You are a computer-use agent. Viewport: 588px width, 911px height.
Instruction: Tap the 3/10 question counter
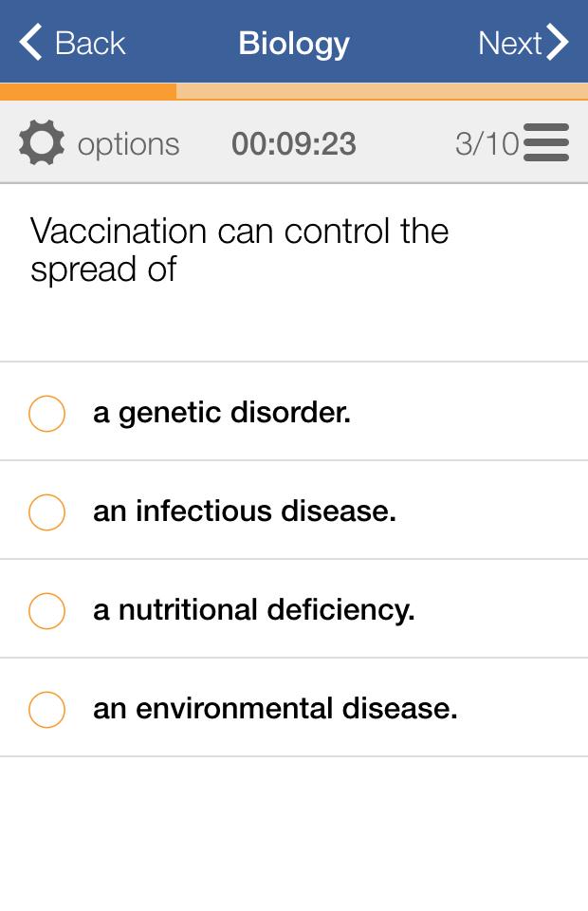[x=487, y=143]
